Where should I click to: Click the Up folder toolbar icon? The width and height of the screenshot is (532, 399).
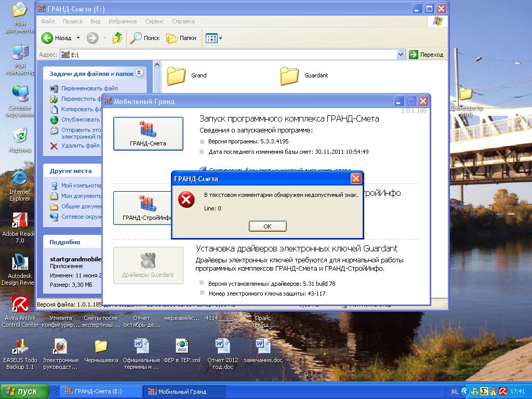click(117, 38)
